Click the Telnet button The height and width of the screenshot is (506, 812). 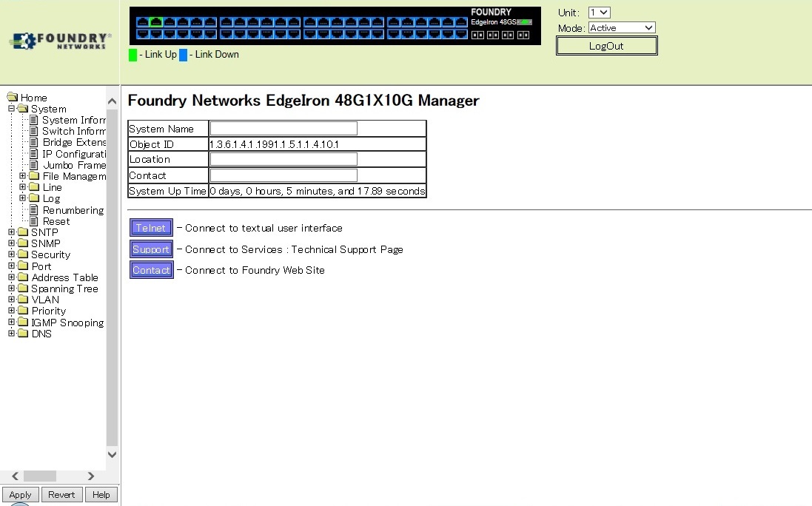point(151,228)
